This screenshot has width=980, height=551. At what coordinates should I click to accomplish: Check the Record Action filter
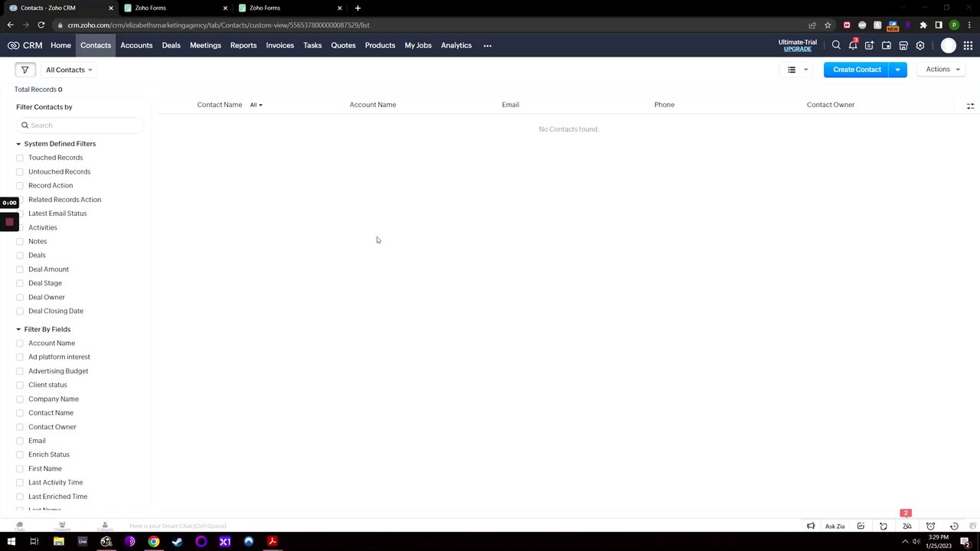(20, 185)
